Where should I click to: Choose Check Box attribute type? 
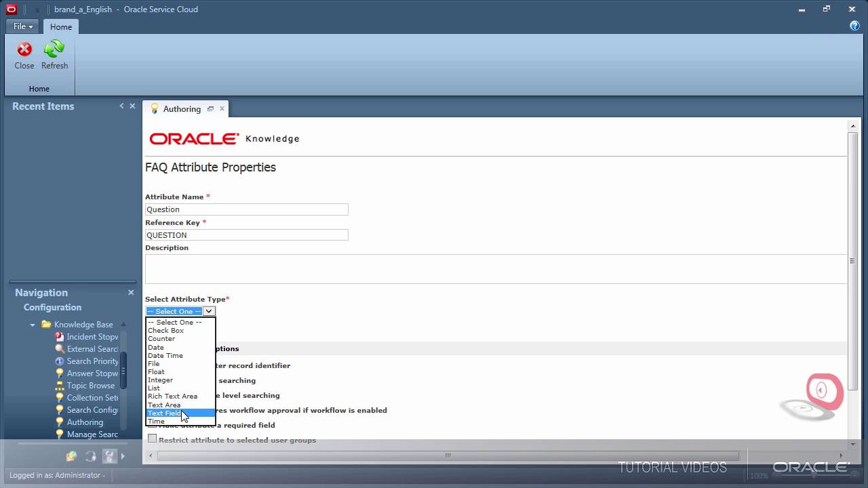(x=180, y=330)
